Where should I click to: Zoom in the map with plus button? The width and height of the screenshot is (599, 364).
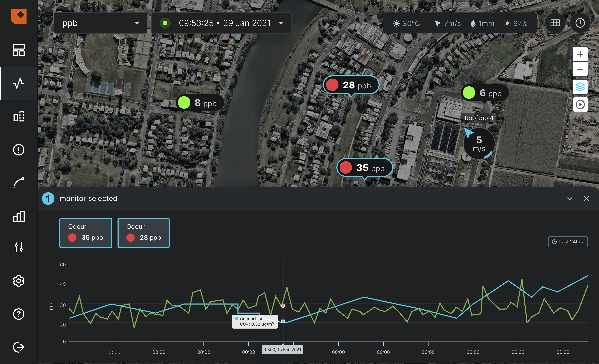pyautogui.click(x=580, y=54)
